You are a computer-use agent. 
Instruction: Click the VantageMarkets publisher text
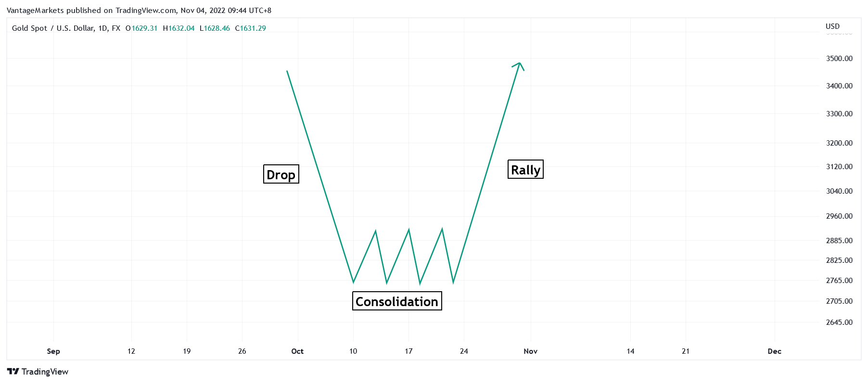(36, 11)
